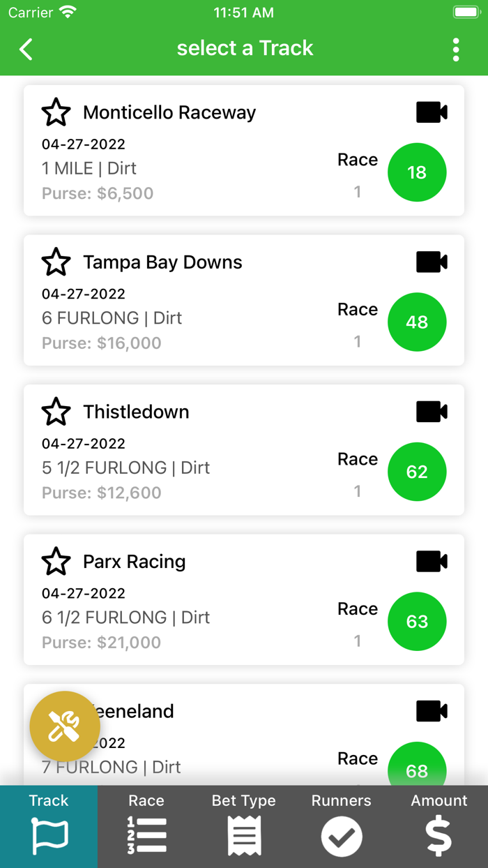Tap the Runners checkmark icon
Screen dimensions: 488x868
(x=342, y=835)
